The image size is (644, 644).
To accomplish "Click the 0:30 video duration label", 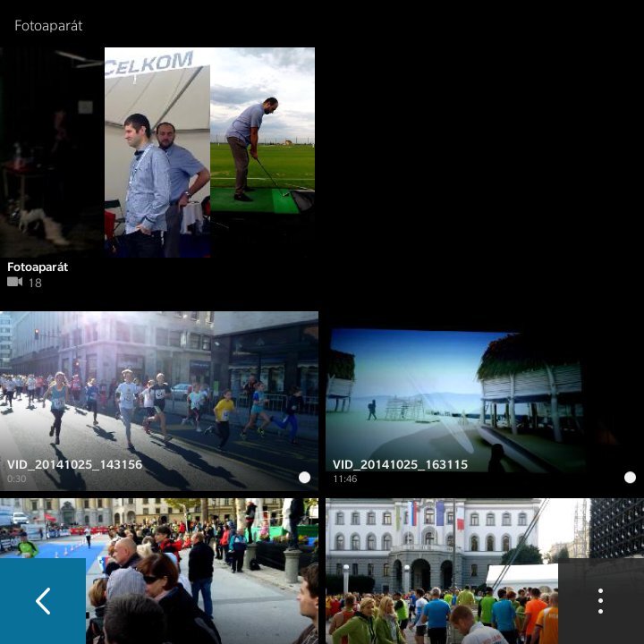I will point(16,479).
